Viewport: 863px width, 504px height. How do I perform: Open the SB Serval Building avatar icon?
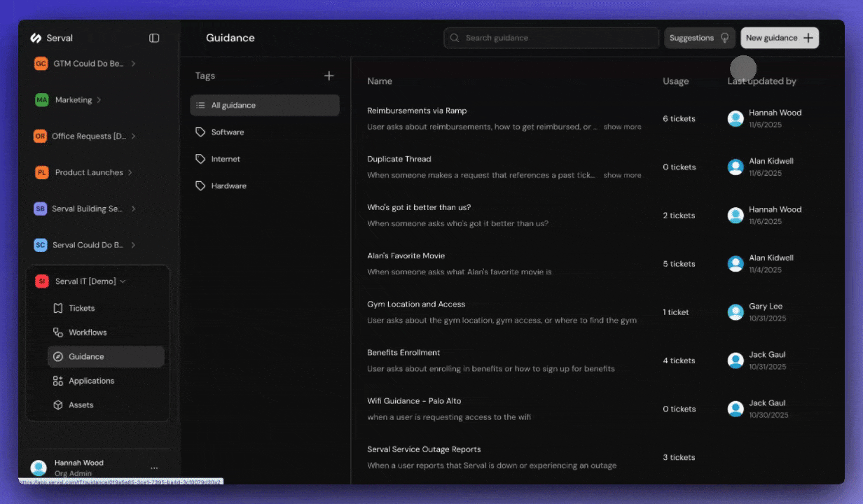41,209
